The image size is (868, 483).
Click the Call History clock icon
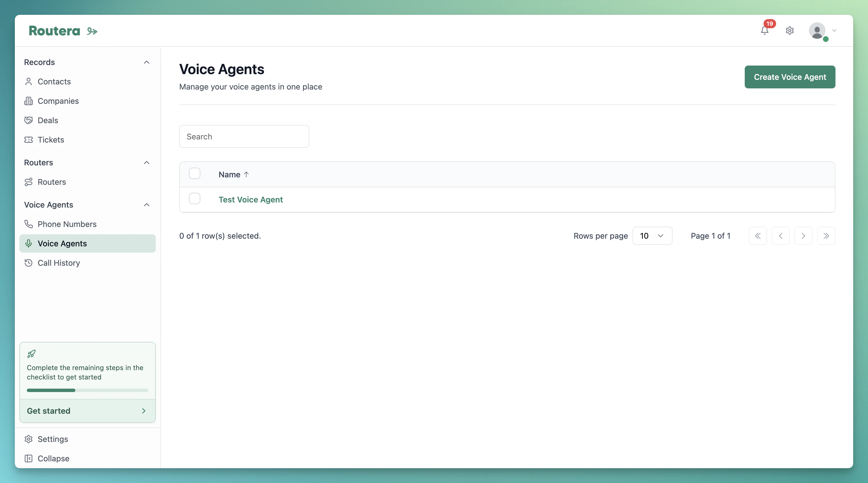point(29,263)
